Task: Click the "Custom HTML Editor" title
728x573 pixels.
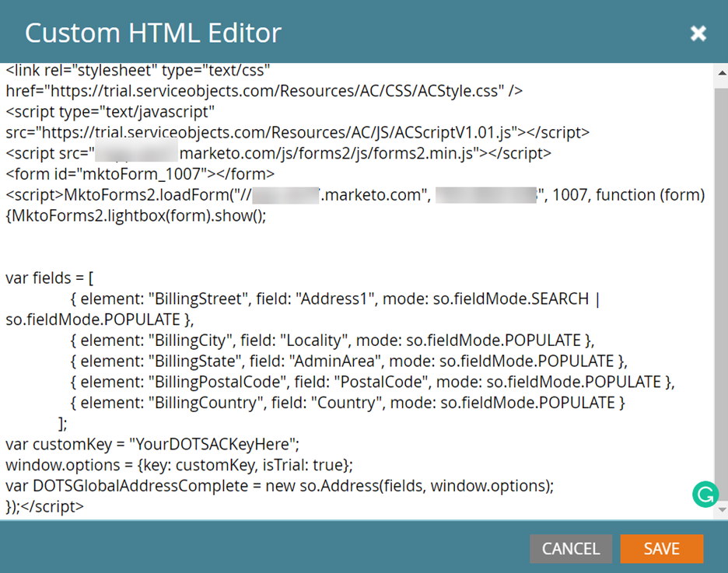Action: 153,33
